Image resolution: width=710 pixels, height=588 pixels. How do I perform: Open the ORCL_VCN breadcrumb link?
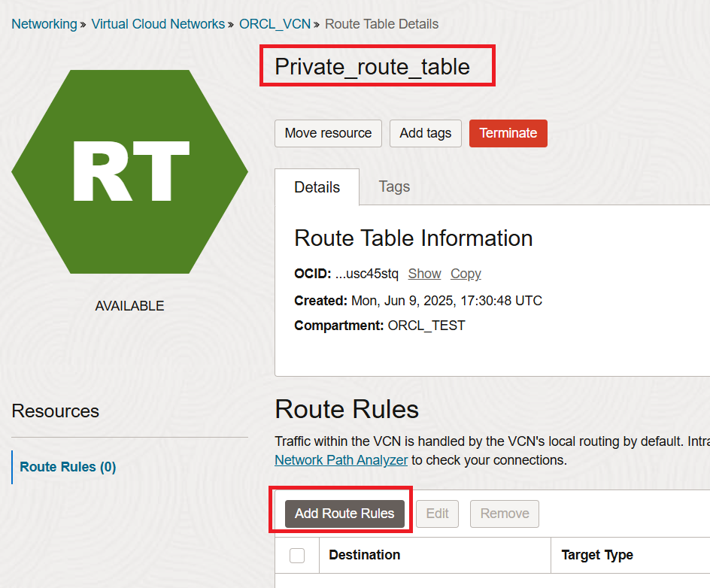pyautogui.click(x=275, y=24)
